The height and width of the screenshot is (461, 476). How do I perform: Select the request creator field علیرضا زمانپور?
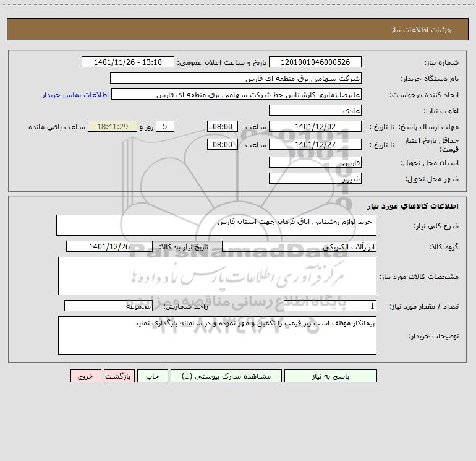(236, 94)
